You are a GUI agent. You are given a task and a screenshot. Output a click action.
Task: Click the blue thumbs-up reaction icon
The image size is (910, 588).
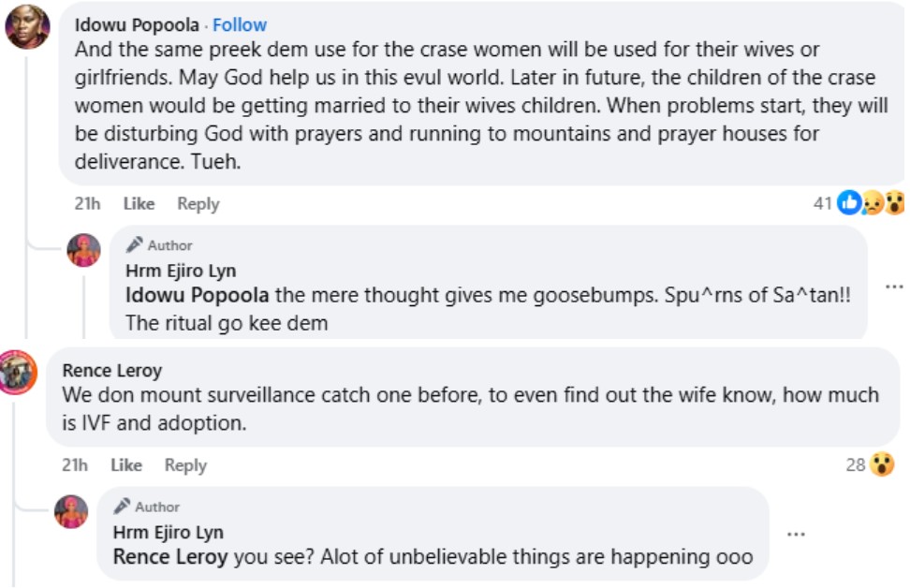coord(849,202)
